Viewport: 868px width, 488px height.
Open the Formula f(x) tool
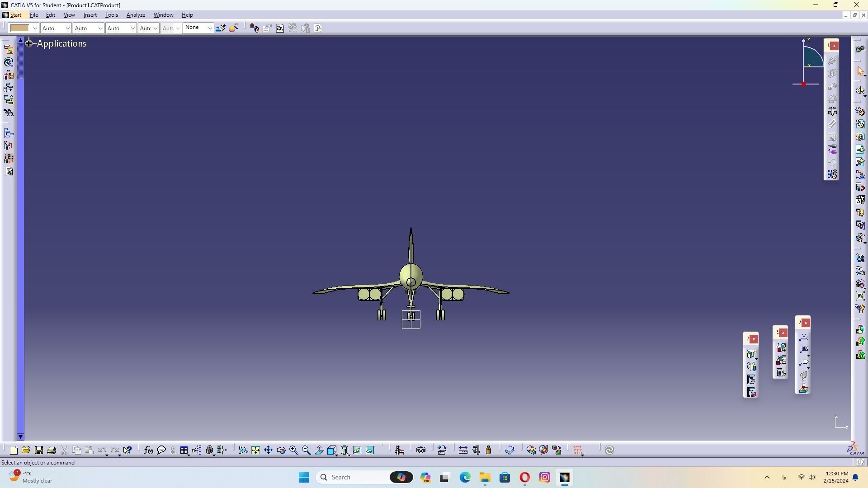149,450
